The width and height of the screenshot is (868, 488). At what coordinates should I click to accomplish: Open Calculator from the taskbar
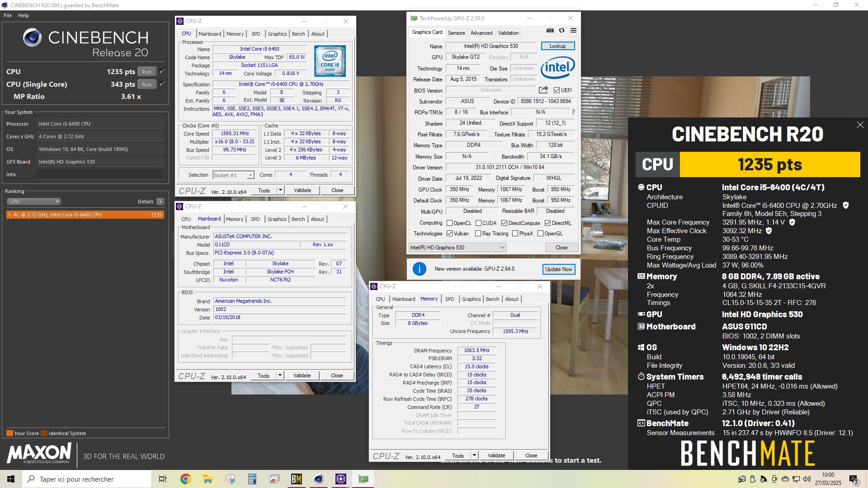click(x=252, y=479)
